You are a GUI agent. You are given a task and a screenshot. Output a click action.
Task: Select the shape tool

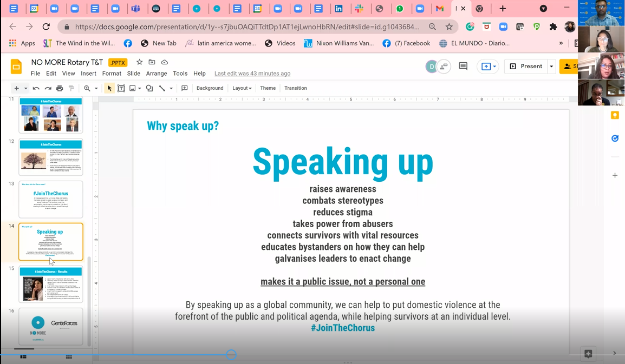149,88
